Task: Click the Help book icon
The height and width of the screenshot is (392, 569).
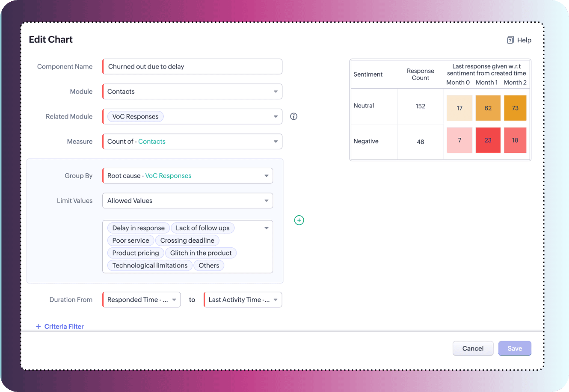Action: pyautogui.click(x=510, y=40)
